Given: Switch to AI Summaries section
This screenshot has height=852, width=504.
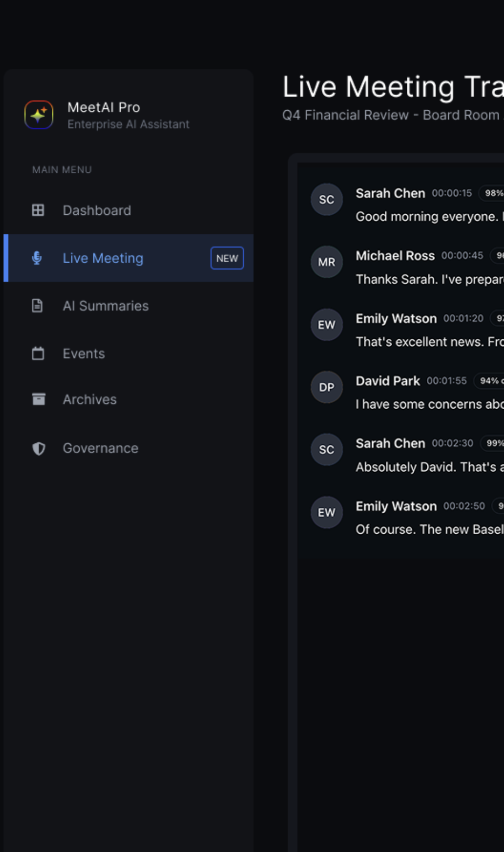Looking at the screenshot, I should 105,306.
